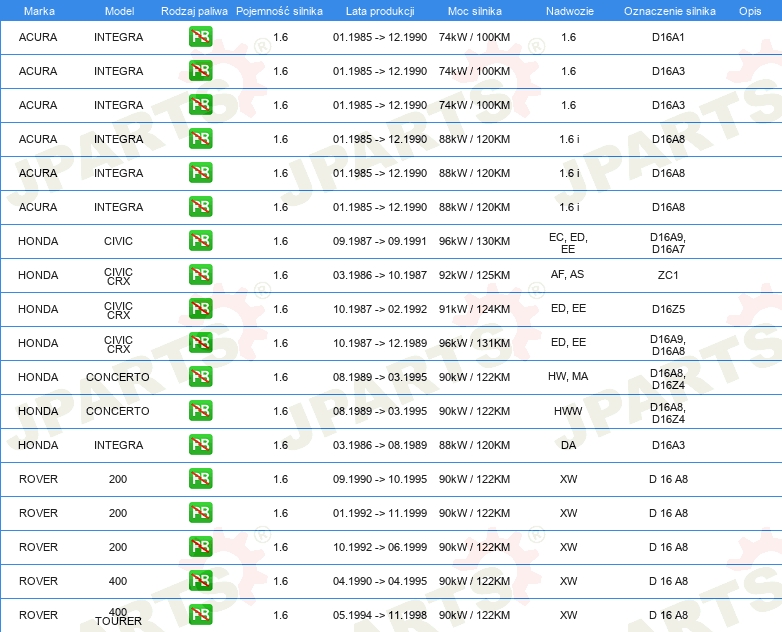Click the CONCERTO model cell in the HWW row
The width and height of the screenshot is (782, 632).
click(x=118, y=411)
